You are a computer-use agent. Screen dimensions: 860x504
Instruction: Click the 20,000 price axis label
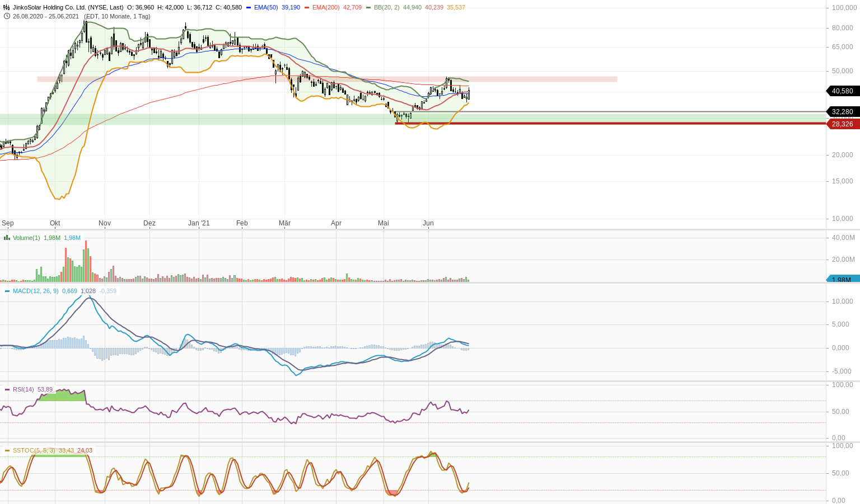click(x=843, y=155)
